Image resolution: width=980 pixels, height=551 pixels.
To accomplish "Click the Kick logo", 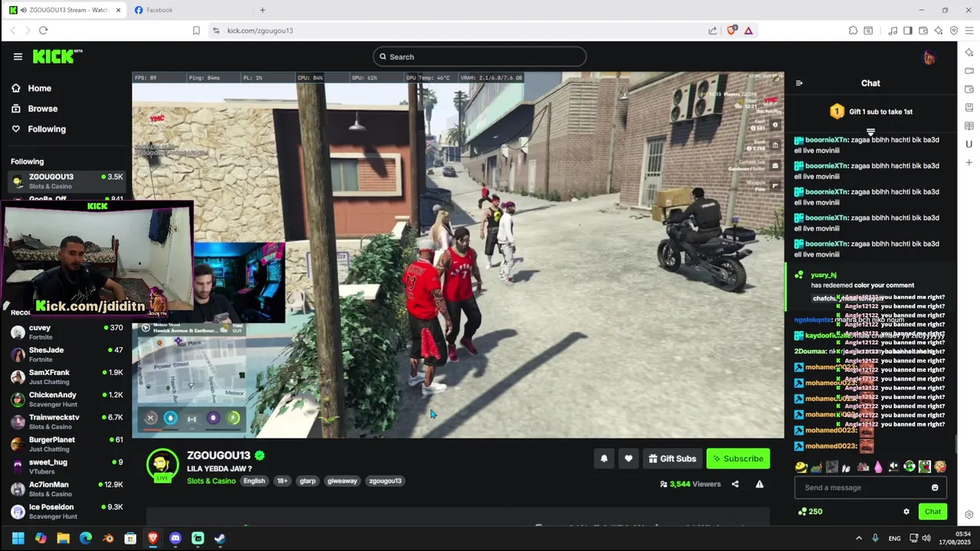I will pos(57,57).
